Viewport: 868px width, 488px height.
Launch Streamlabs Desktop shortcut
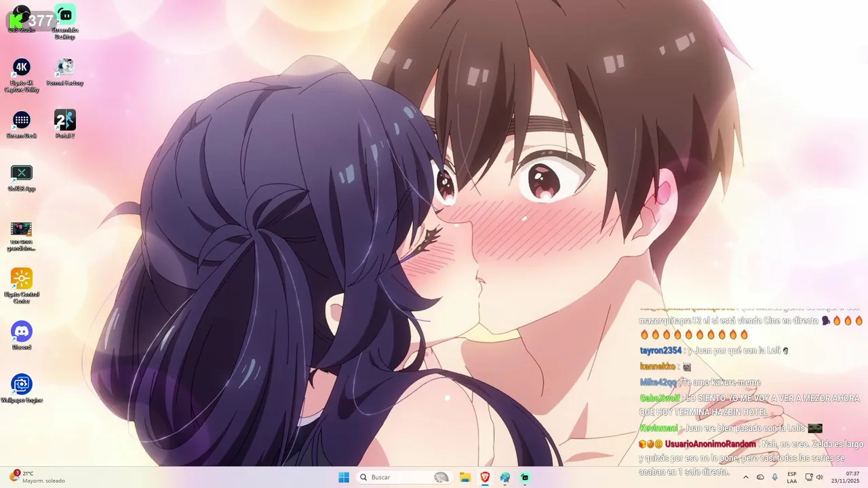[65, 20]
